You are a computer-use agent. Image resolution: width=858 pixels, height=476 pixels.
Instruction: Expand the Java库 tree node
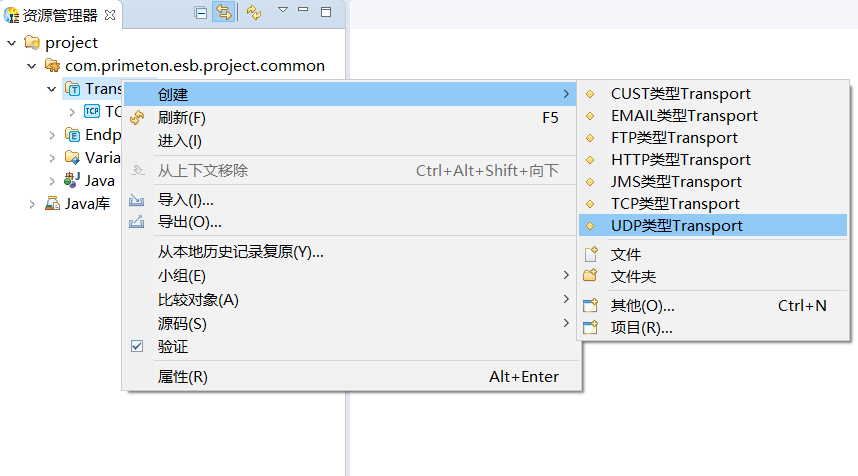click(32, 204)
